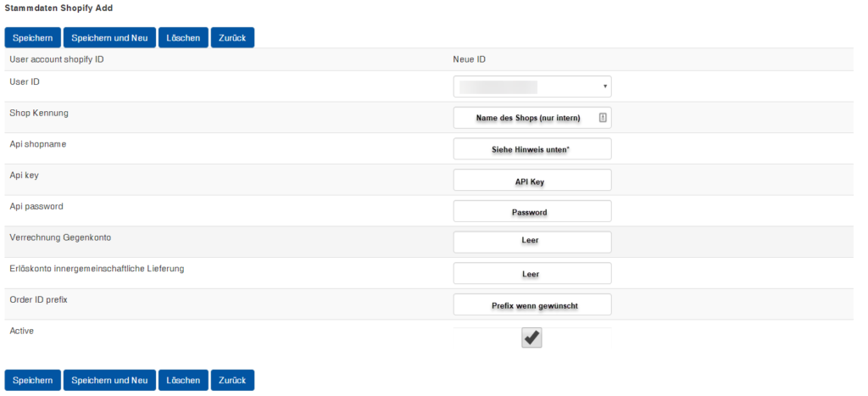Focus the Api key input field
Viewport: 868px width, 396px height.
point(532,180)
